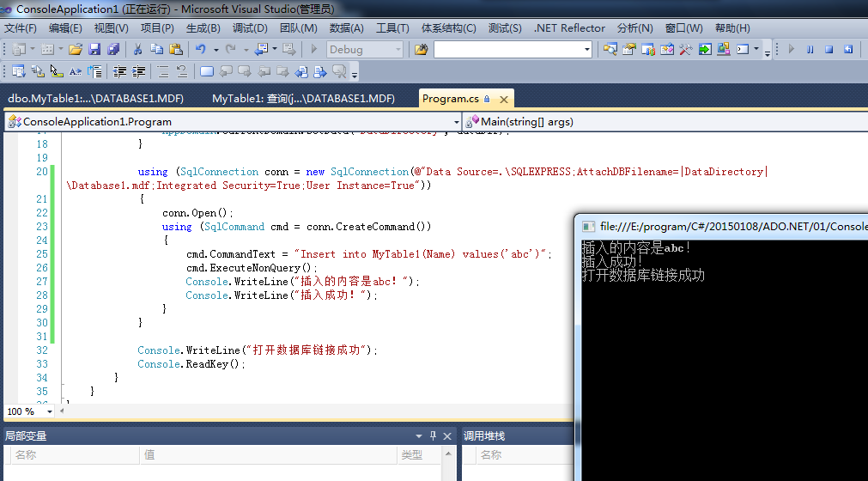Open the Toolbox icon with hammer and wrench

point(685,49)
